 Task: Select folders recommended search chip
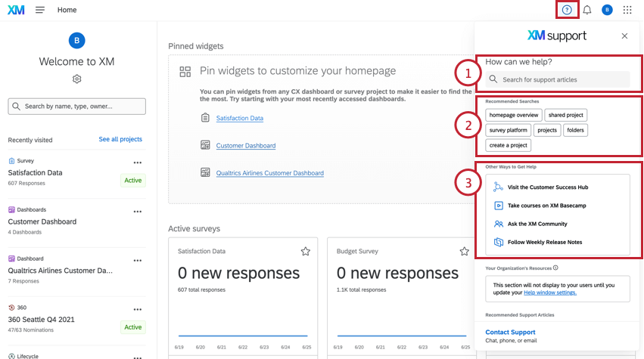575,130
